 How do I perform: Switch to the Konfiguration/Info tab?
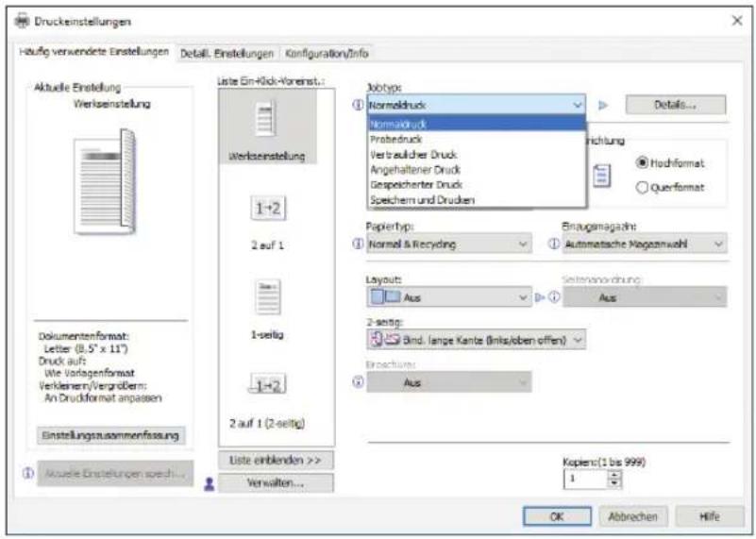click(x=327, y=53)
